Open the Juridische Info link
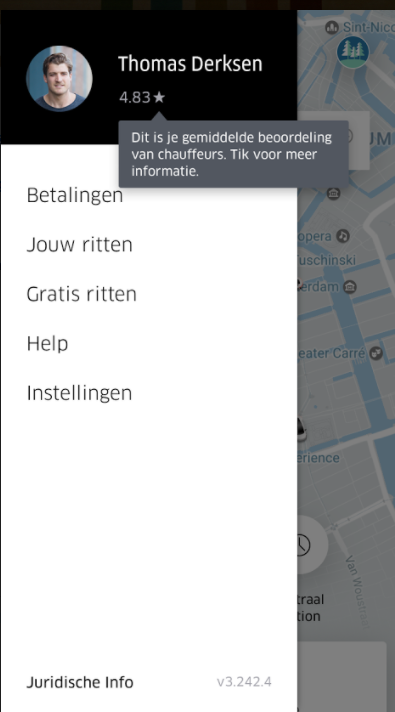The width and height of the screenshot is (395, 712). pos(80,682)
